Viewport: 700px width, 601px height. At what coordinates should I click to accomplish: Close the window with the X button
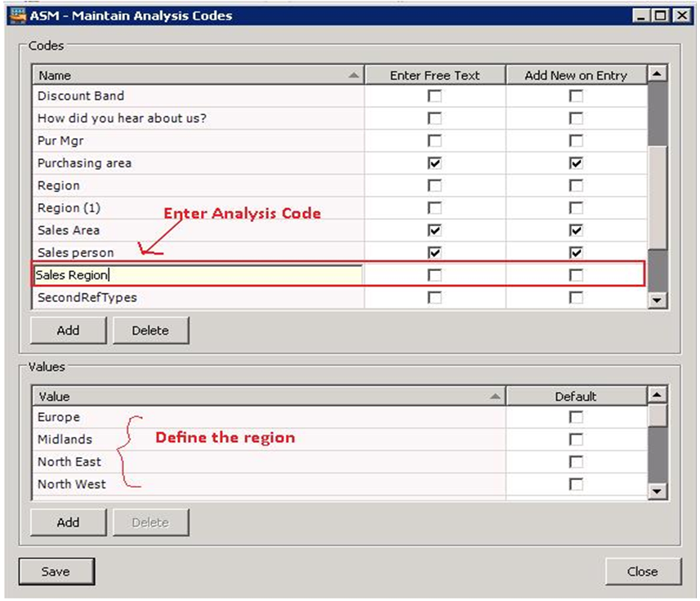click(682, 16)
